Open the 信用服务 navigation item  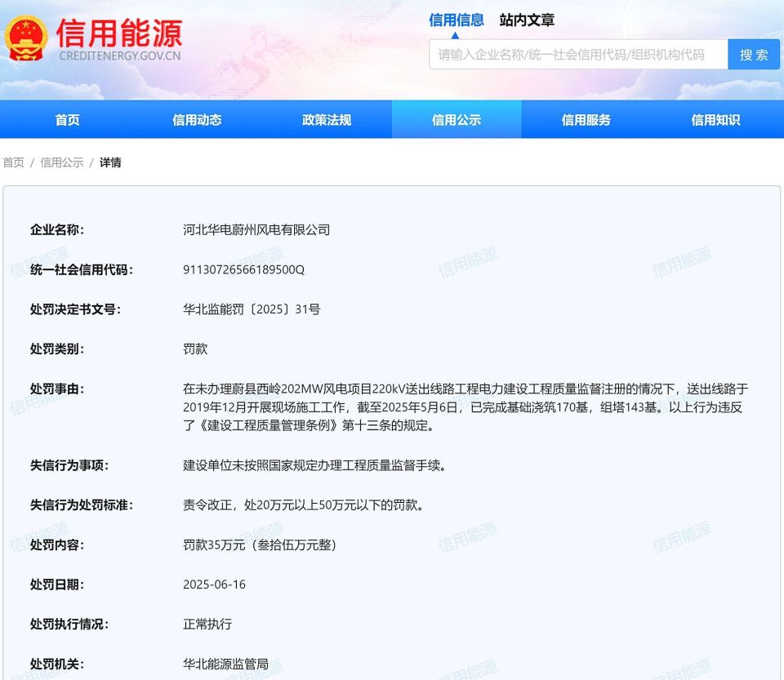[586, 120]
